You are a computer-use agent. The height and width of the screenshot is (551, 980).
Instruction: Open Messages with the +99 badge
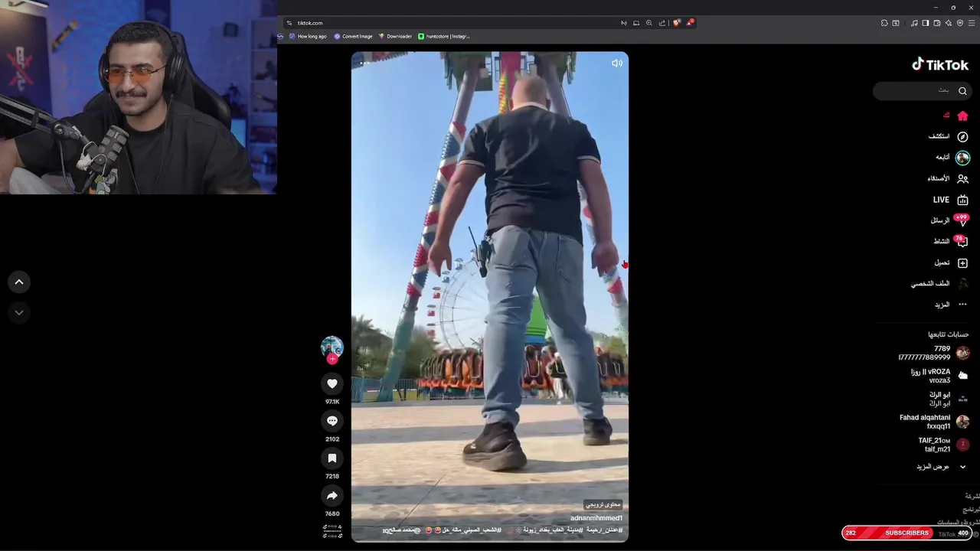(950, 220)
